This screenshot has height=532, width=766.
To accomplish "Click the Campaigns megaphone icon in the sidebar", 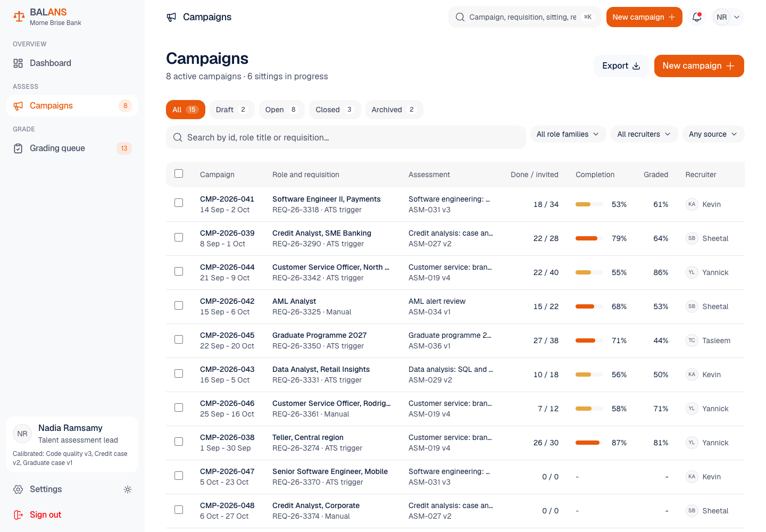I will point(18,106).
